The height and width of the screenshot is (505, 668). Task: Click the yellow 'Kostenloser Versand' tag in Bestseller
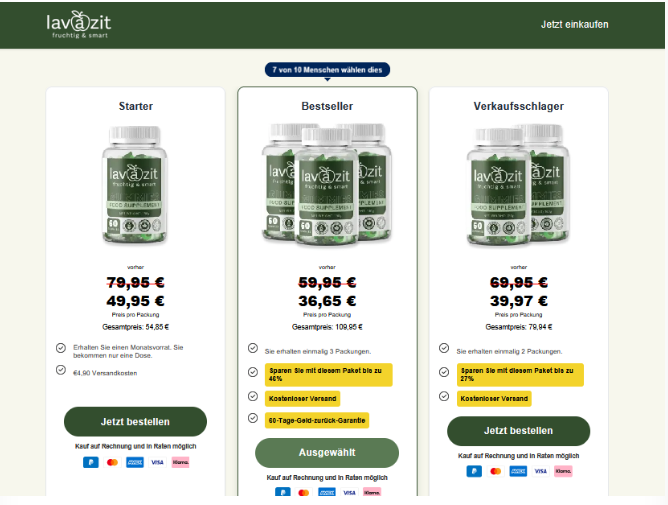point(302,399)
